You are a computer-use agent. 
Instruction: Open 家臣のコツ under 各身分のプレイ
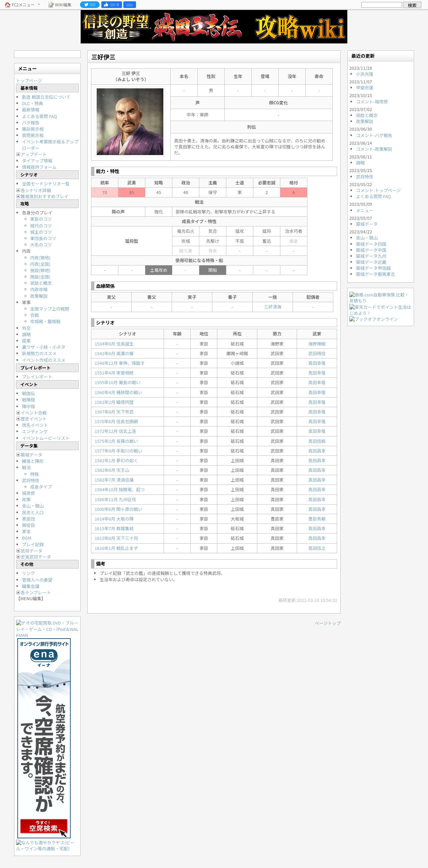[41, 219]
